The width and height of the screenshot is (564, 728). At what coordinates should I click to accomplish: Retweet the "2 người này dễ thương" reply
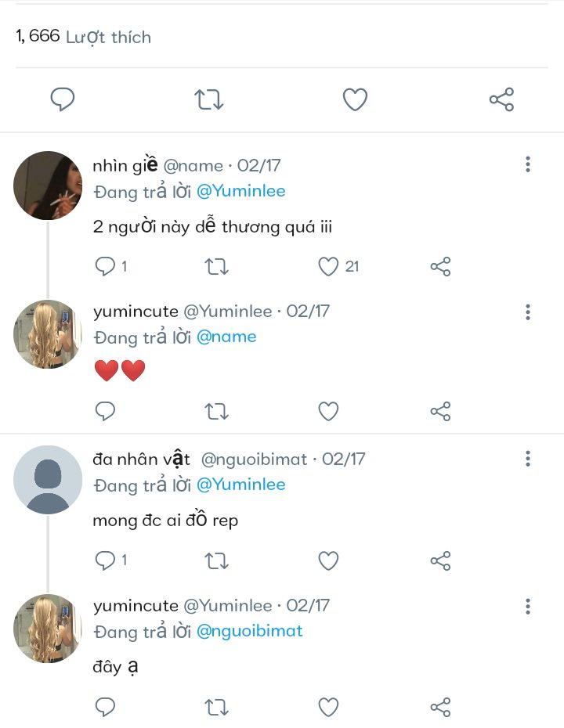click(x=217, y=266)
